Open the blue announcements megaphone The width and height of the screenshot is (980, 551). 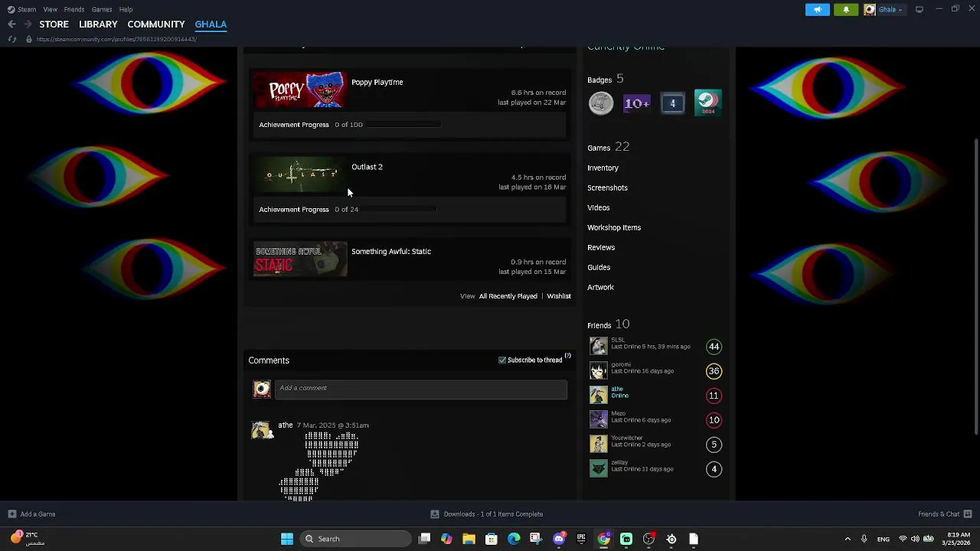click(x=817, y=9)
